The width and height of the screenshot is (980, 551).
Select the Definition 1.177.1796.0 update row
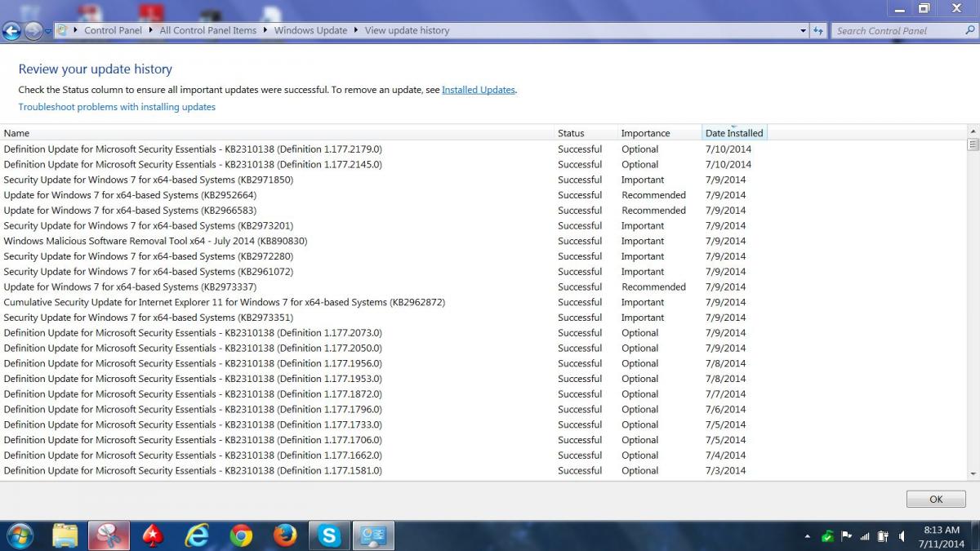click(x=483, y=409)
